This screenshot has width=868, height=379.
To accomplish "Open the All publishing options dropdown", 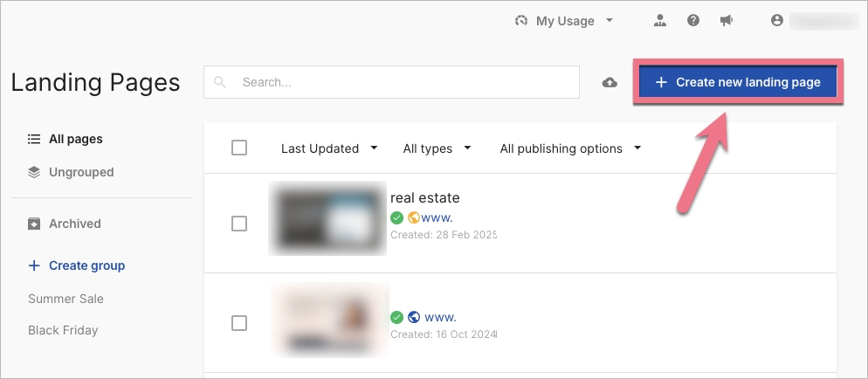I will [x=571, y=148].
